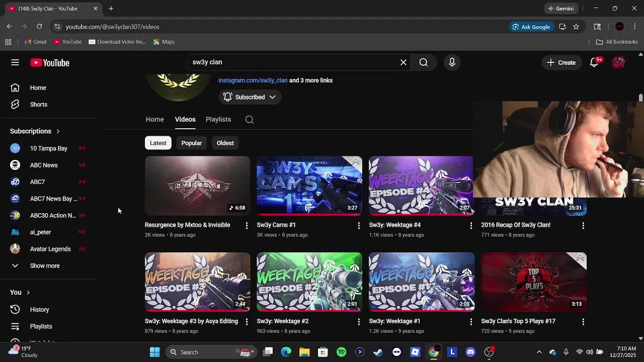Open Windows Start menu
The height and width of the screenshot is (362, 644).
tap(154, 352)
